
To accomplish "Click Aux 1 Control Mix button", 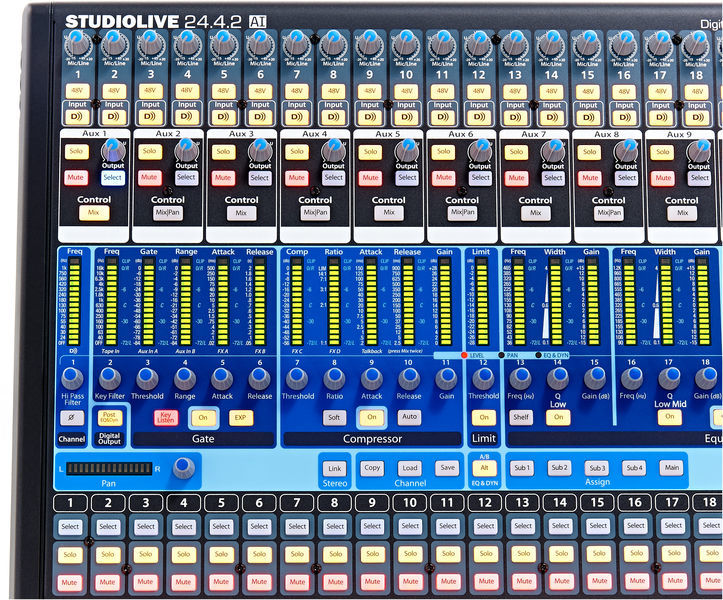I will (94, 213).
